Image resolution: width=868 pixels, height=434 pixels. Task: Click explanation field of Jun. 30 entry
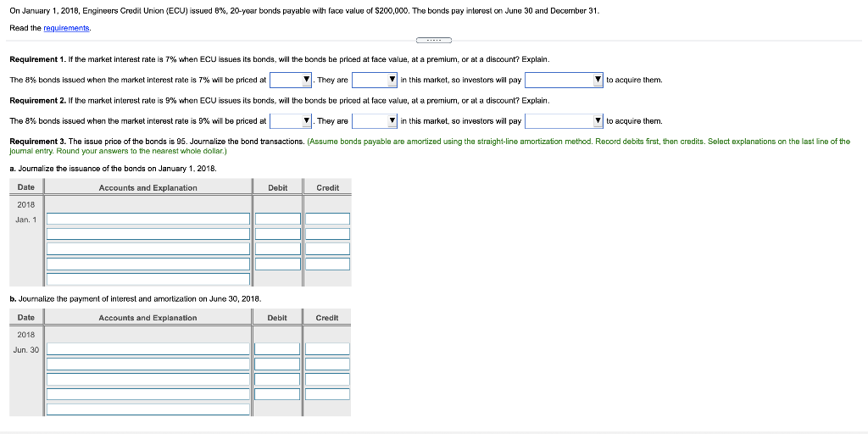click(148, 409)
